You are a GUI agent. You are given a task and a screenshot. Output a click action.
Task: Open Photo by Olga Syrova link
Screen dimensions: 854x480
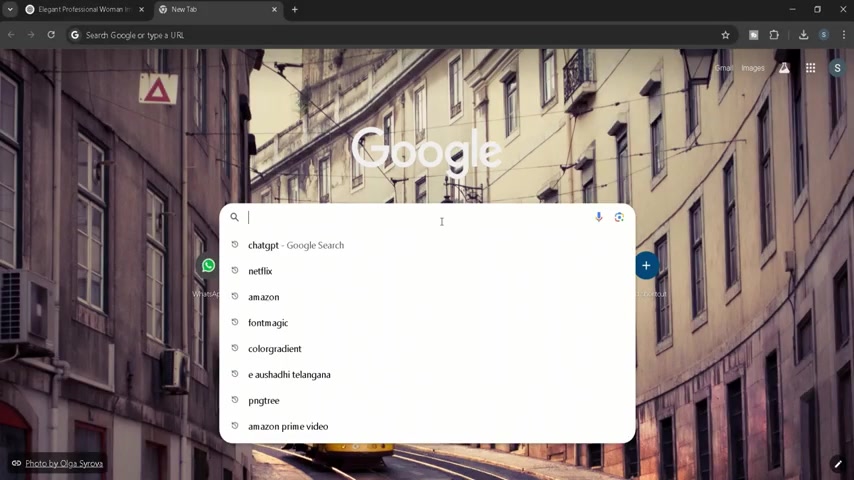(64, 464)
